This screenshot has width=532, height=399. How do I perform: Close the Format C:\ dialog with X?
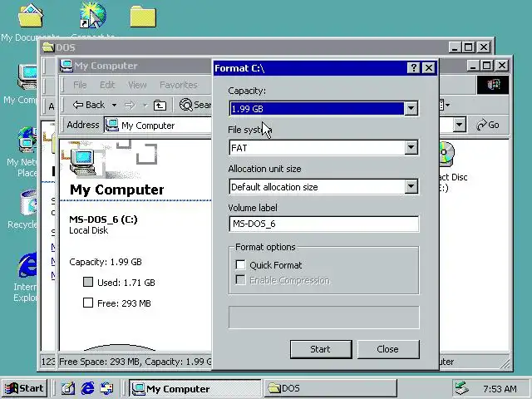pyautogui.click(x=429, y=68)
